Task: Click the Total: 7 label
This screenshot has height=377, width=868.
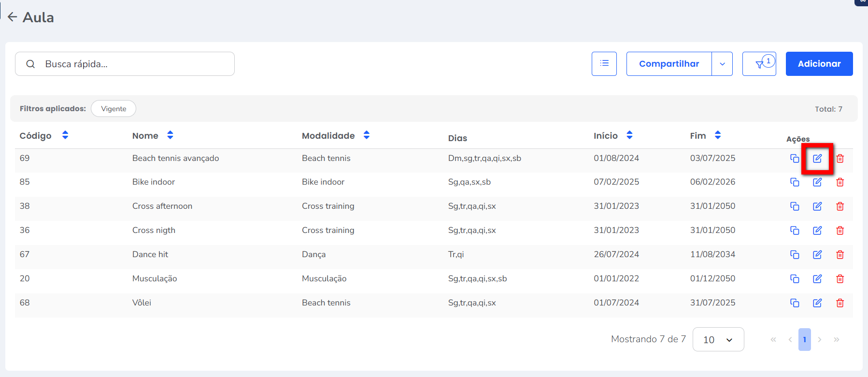Action: (828, 109)
